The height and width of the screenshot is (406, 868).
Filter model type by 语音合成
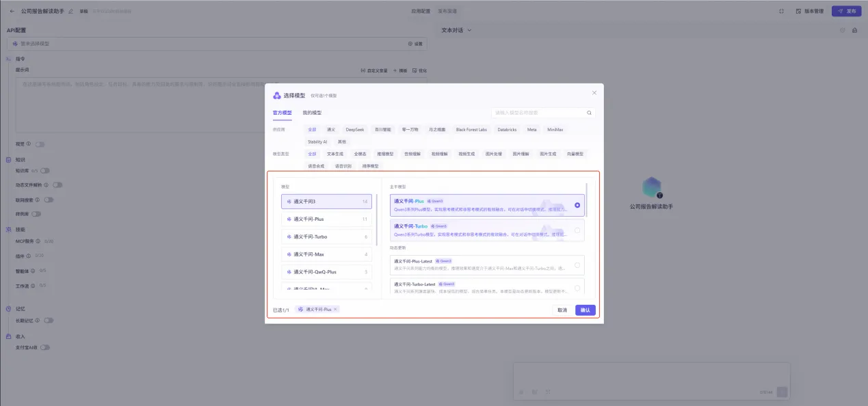316,166
